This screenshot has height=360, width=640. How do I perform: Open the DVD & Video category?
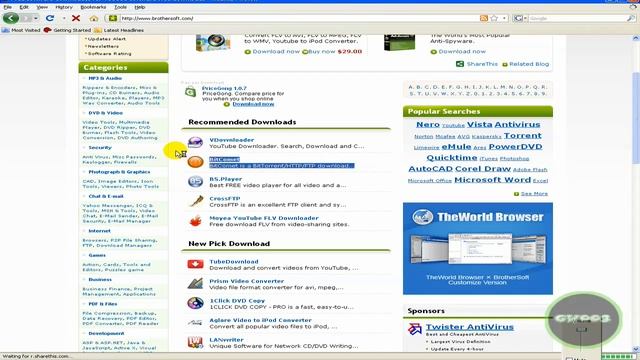pyautogui.click(x=105, y=113)
